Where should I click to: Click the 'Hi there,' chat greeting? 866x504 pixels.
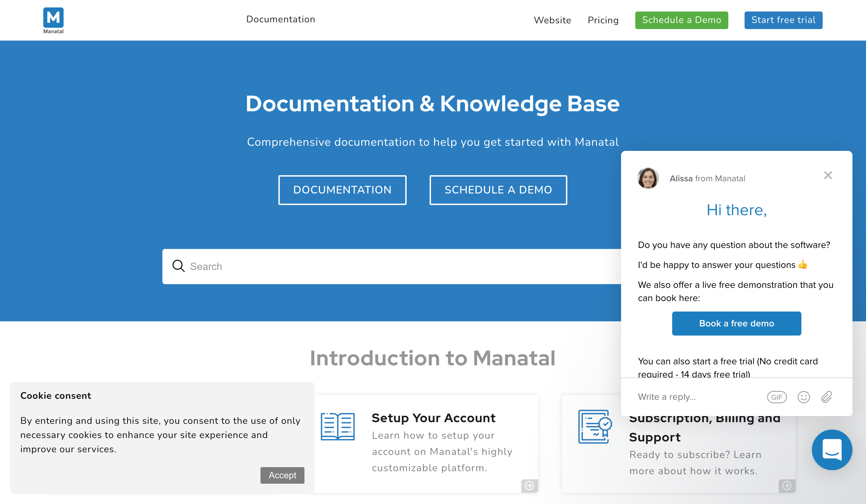click(736, 210)
